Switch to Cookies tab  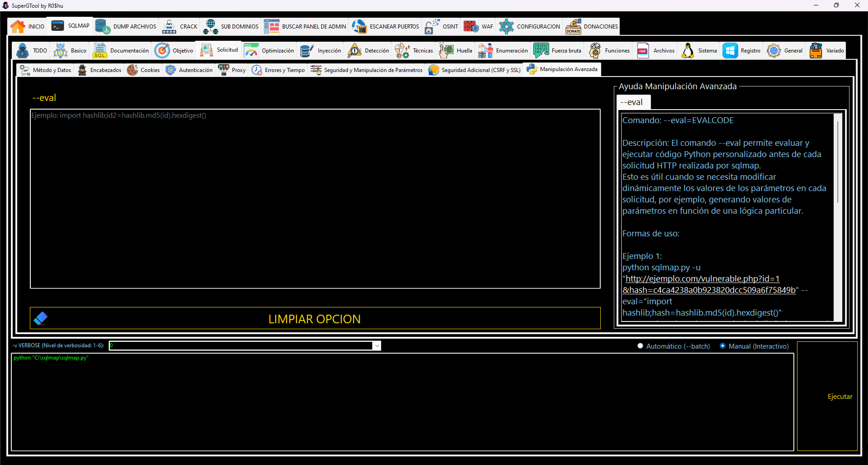(143, 70)
